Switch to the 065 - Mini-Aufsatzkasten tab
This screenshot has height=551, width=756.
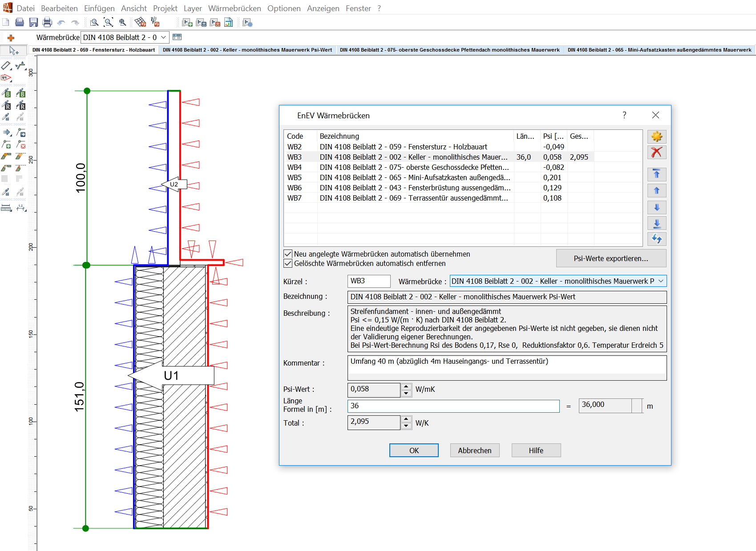(x=659, y=50)
